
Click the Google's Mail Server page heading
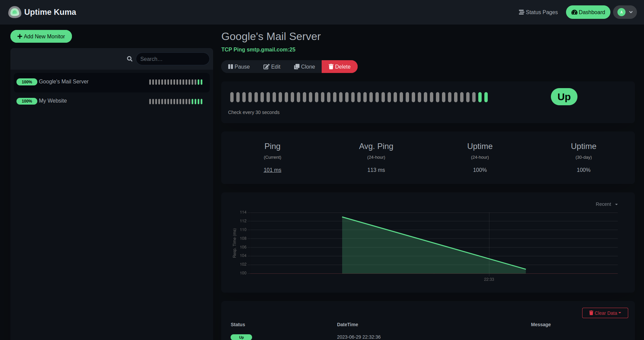coord(271,36)
